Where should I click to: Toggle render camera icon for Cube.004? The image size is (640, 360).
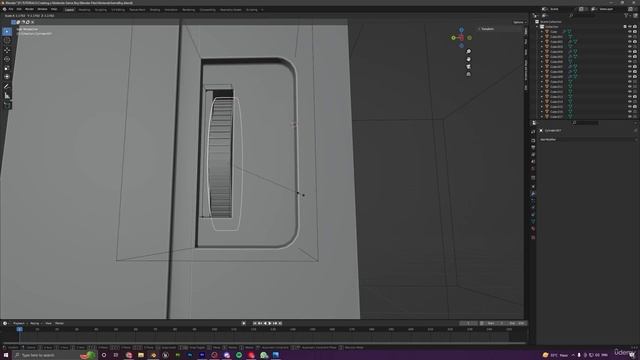pos(635,52)
